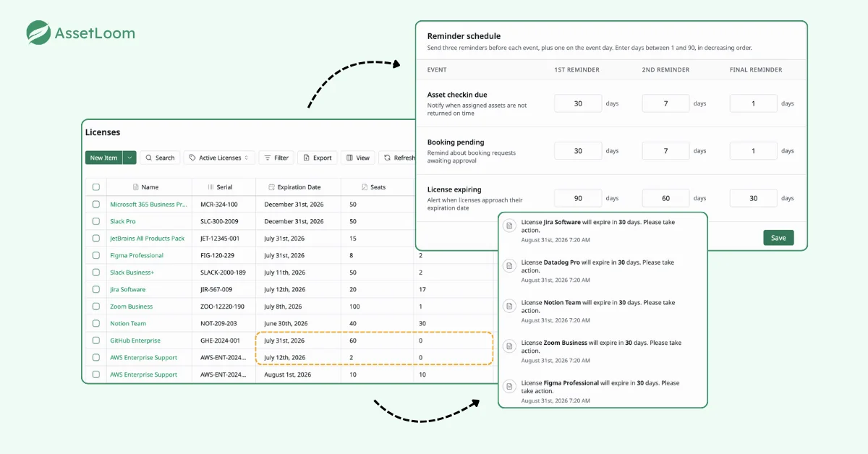Open the Active Licenses dropdown
The width and height of the screenshot is (868, 454).
219,158
